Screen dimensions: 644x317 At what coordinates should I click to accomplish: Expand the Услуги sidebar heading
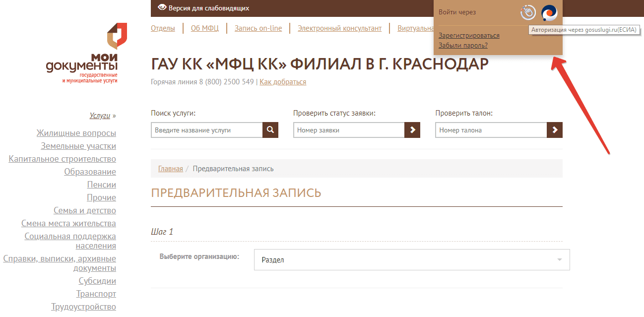pos(100,116)
